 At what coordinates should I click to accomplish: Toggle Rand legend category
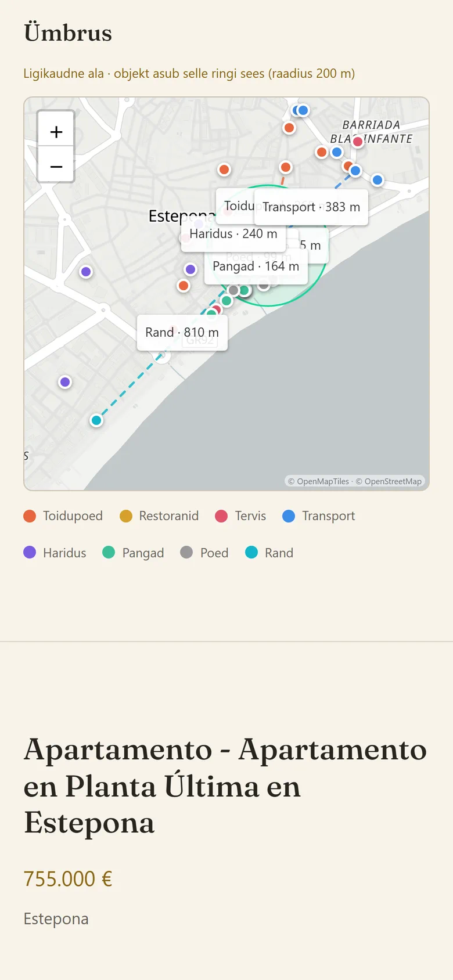pos(269,553)
